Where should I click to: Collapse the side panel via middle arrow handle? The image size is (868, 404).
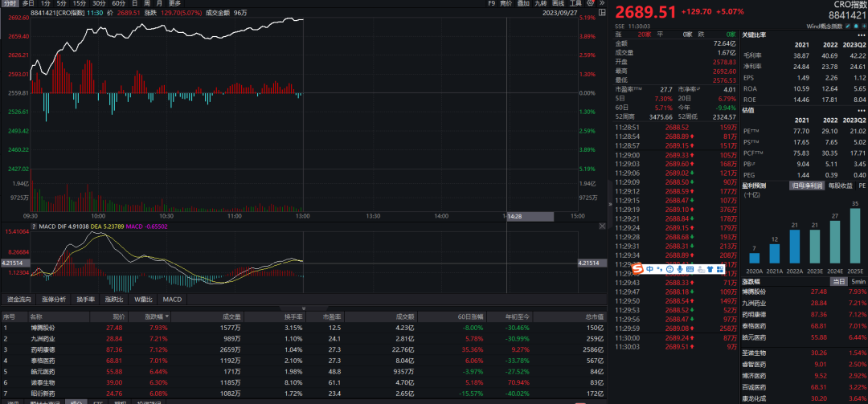coord(610,204)
